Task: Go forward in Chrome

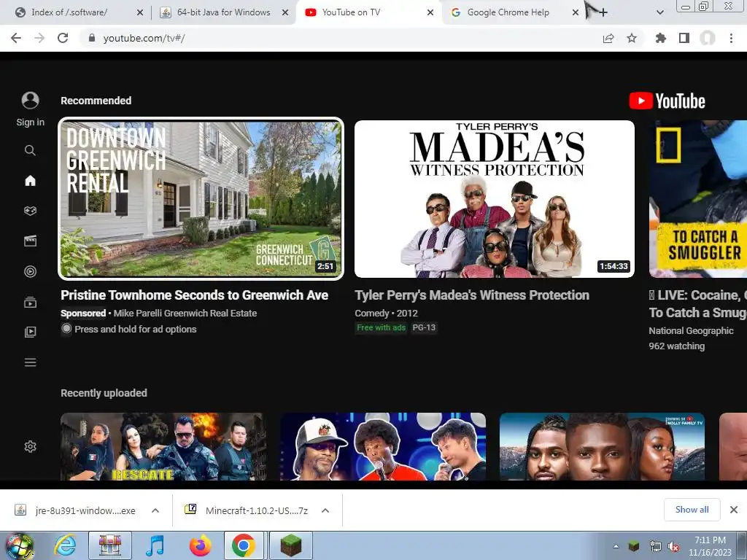Action: [39, 38]
